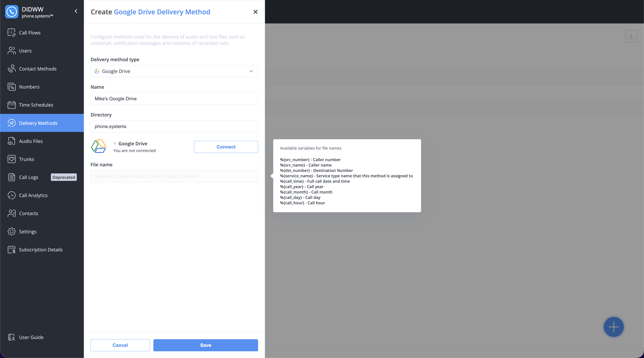The image size is (644, 358).
Task: Click into the File name input field
Action: (174, 176)
